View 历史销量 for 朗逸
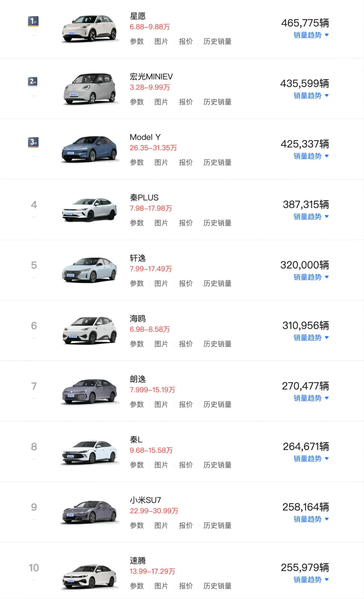Viewport: 364px width, 599px height. (x=217, y=404)
